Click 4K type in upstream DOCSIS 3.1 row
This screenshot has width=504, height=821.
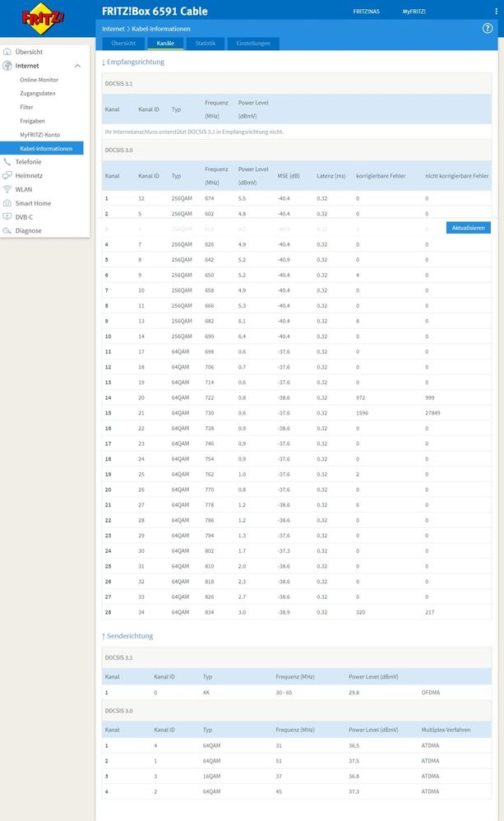pos(206,692)
